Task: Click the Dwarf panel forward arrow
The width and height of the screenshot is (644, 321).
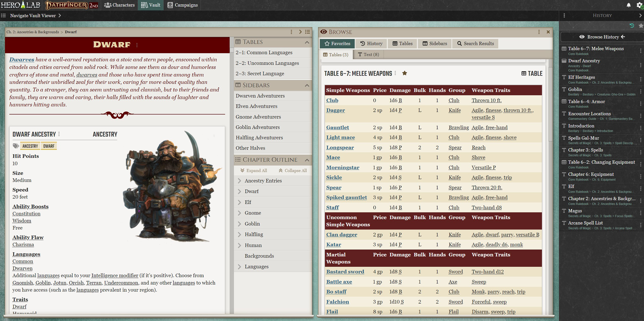Action: [x=300, y=32]
